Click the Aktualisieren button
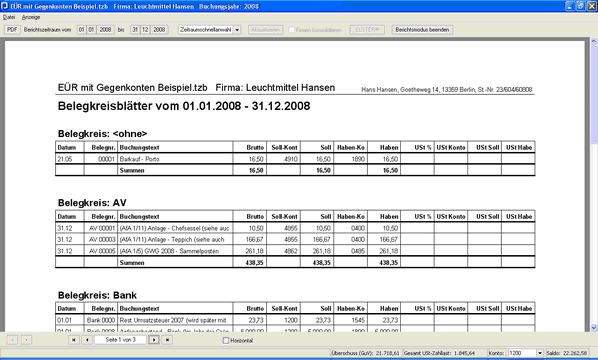Viewport: 598px width, 360px height. [265, 30]
